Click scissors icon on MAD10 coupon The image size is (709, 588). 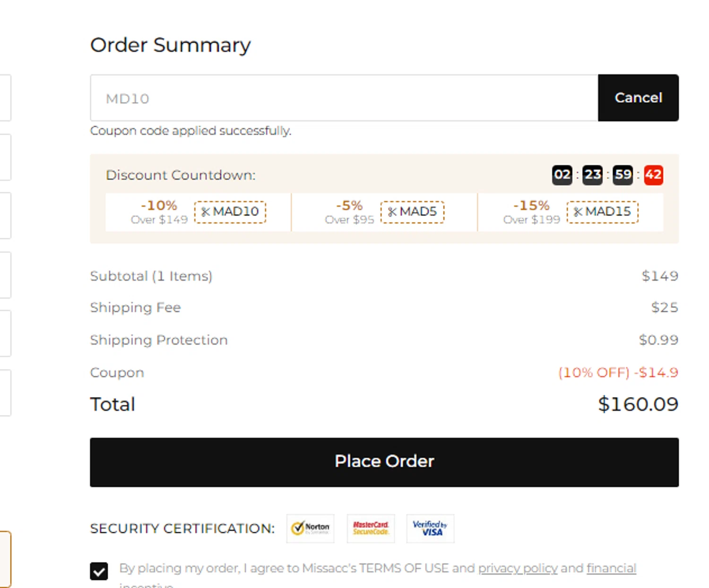click(x=206, y=212)
